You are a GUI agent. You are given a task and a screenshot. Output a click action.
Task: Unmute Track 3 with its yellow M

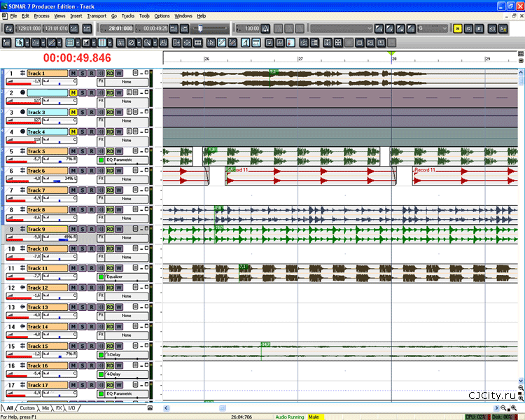[x=73, y=112]
